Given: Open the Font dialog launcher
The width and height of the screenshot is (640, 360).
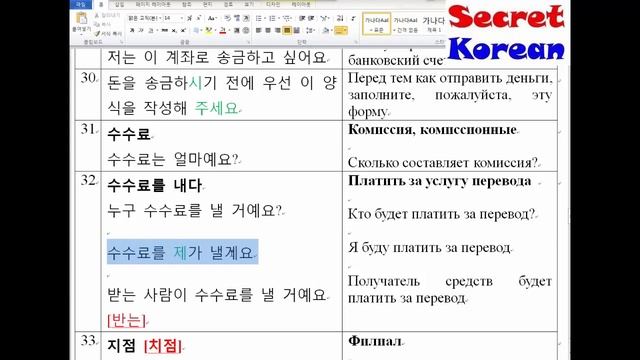Looking at the screenshot, I should (249, 42).
